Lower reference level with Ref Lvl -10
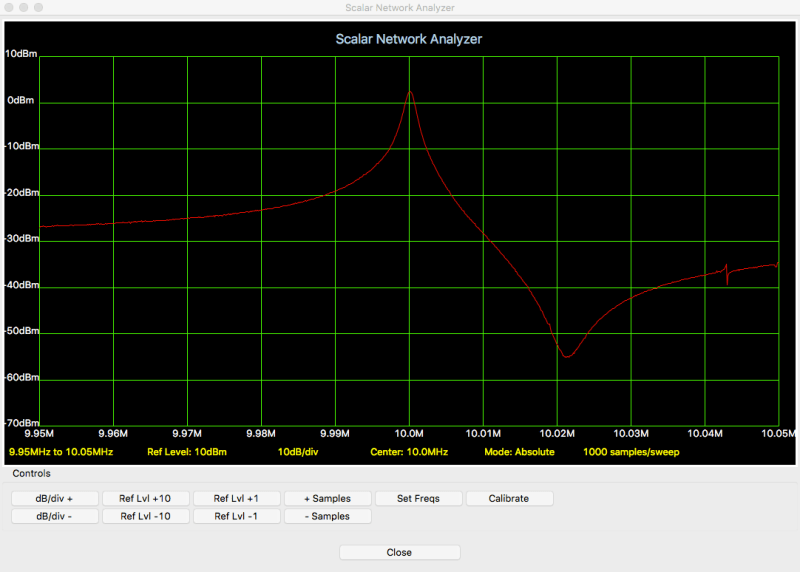This screenshot has height=572, width=800. [145, 516]
